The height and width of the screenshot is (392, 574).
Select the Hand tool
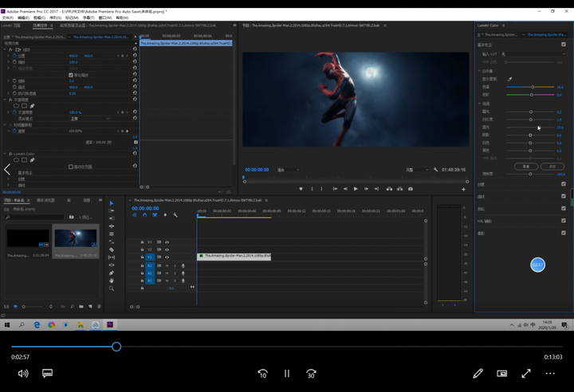point(112,280)
